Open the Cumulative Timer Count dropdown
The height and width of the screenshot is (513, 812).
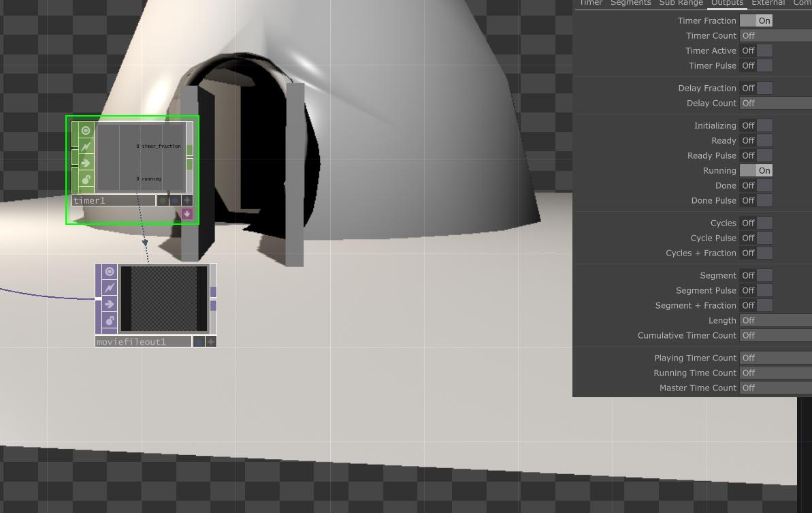(776, 335)
